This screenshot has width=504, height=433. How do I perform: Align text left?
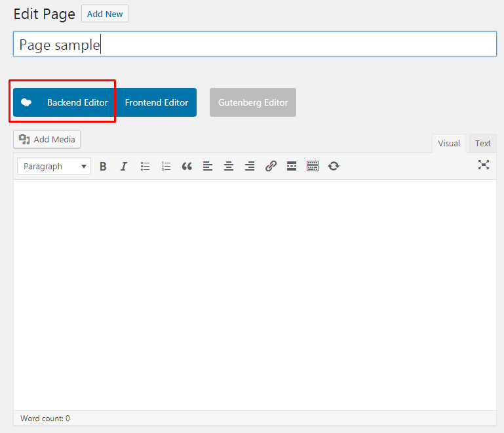click(x=208, y=167)
